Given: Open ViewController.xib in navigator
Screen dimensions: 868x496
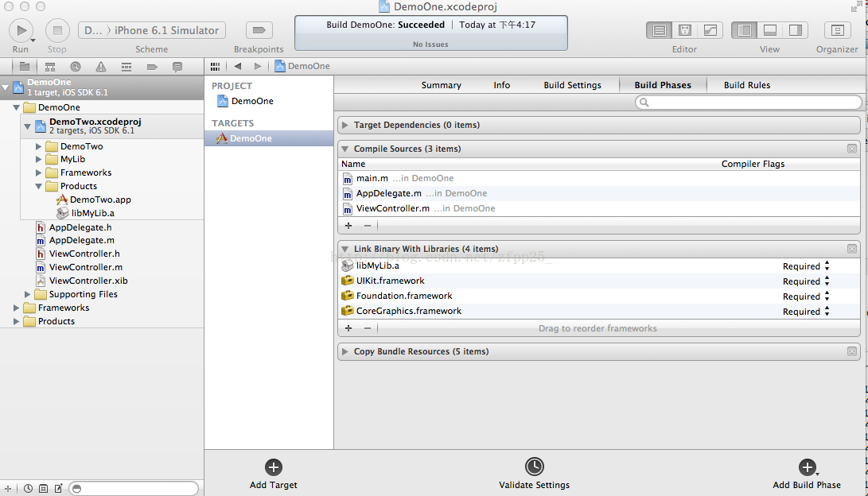Looking at the screenshot, I should coord(82,281).
